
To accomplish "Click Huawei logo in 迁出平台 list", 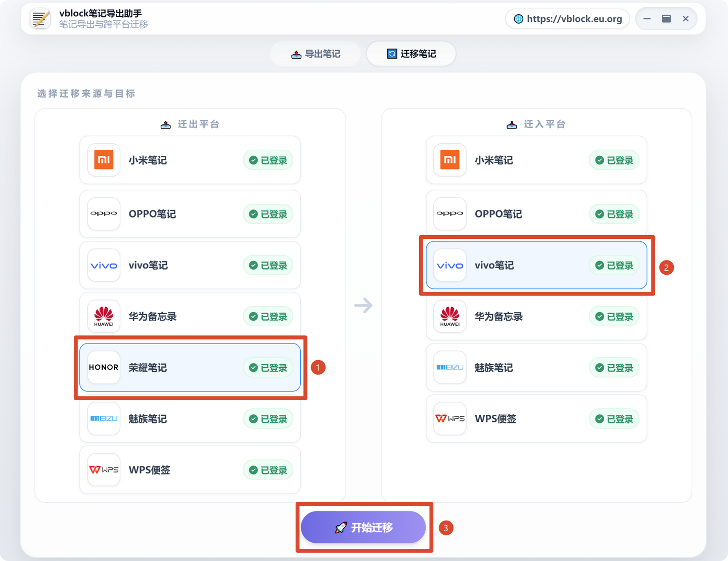I will click(104, 317).
